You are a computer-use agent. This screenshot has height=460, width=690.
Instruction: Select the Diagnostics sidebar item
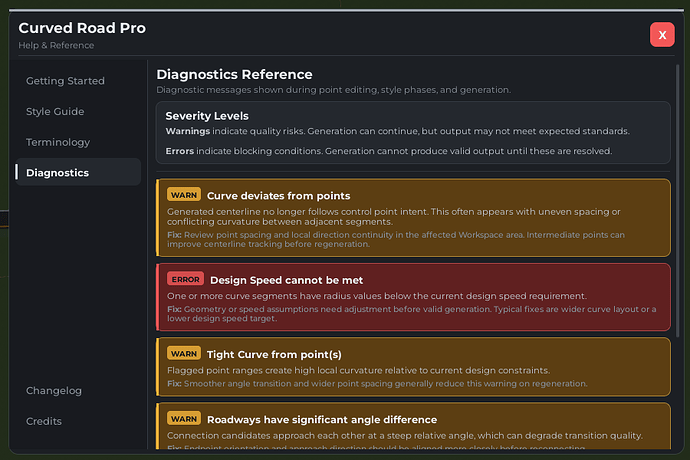58,173
